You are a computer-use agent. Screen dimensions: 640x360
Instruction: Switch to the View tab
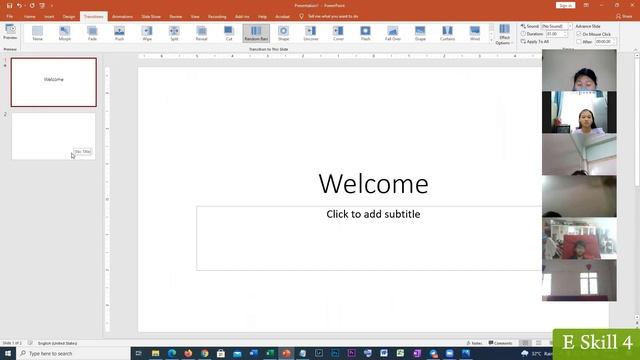click(195, 17)
